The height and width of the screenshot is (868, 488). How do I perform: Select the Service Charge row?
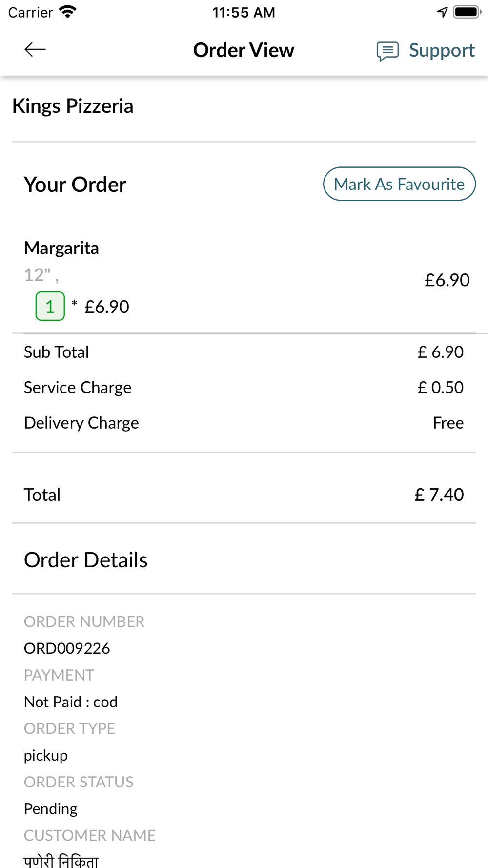click(244, 388)
